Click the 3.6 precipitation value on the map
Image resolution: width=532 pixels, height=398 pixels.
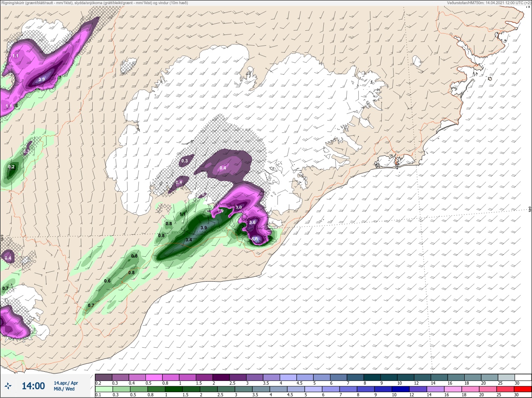(252, 223)
